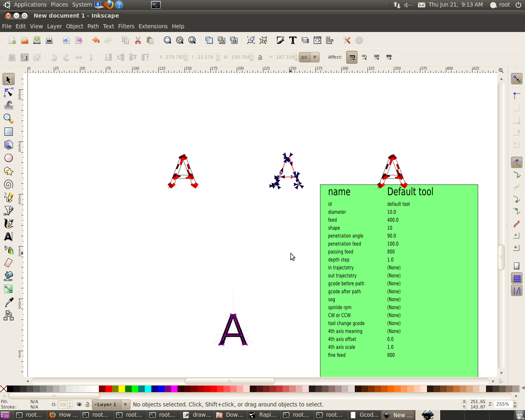Image resolution: width=525 pixels, height=420 pixels.
Task: Select the Text tool in the toolbox
Action: tap(9, 237)
